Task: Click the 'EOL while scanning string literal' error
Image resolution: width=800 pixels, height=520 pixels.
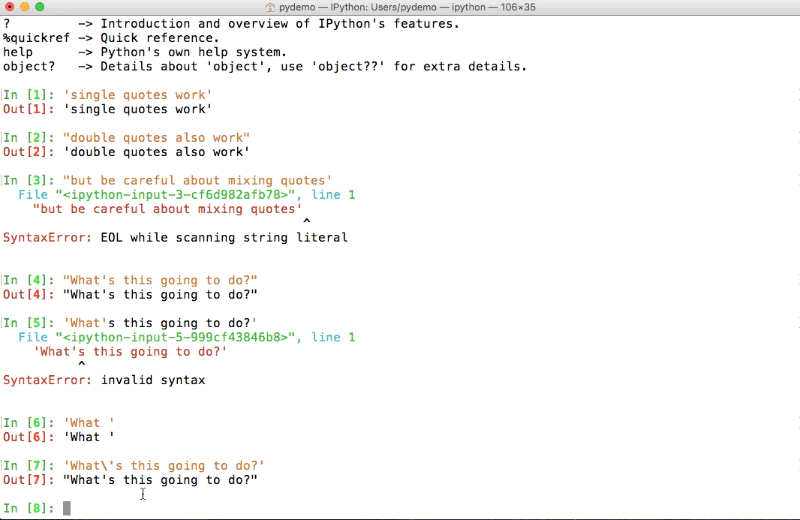Action: coord(224,238)
